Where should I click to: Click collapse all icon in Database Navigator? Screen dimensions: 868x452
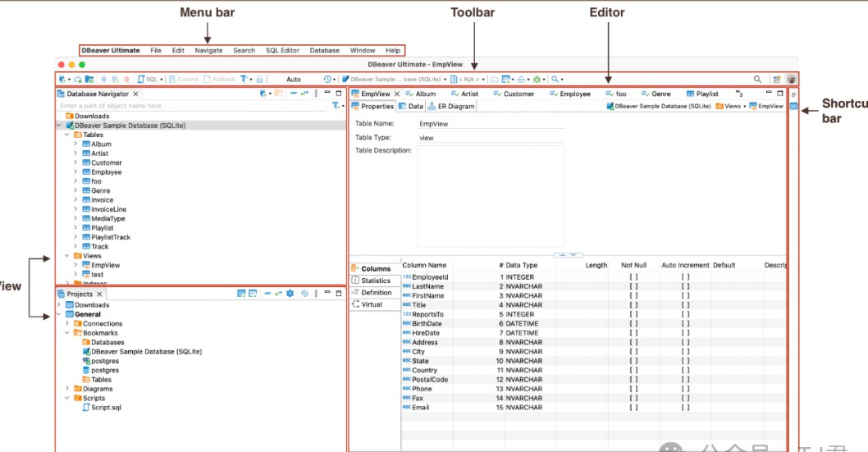[x=294, y=94]
